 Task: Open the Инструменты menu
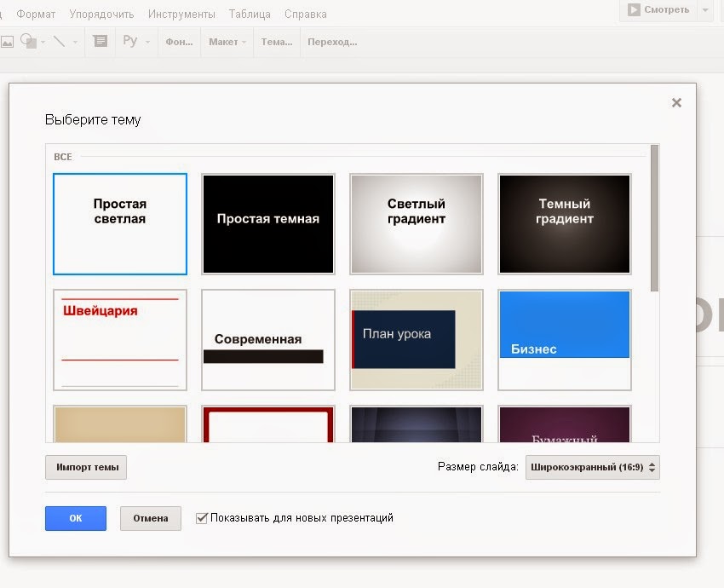pyautogui.click(x=181, y=14)
